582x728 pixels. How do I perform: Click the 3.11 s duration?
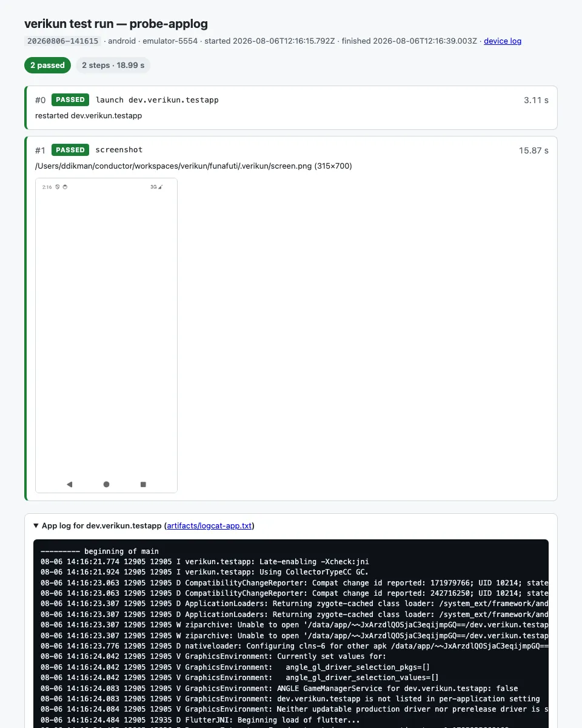pyautogui.click(x=536, y=100)
